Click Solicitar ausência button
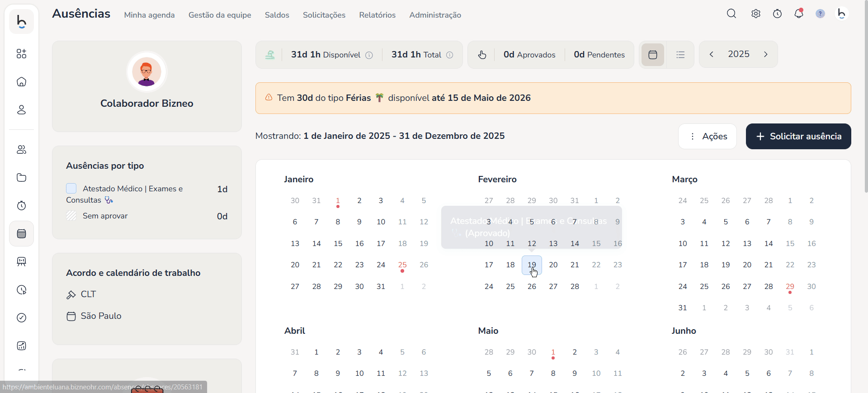This screenshot has width=868, height=393. click(x=798, y=136)
